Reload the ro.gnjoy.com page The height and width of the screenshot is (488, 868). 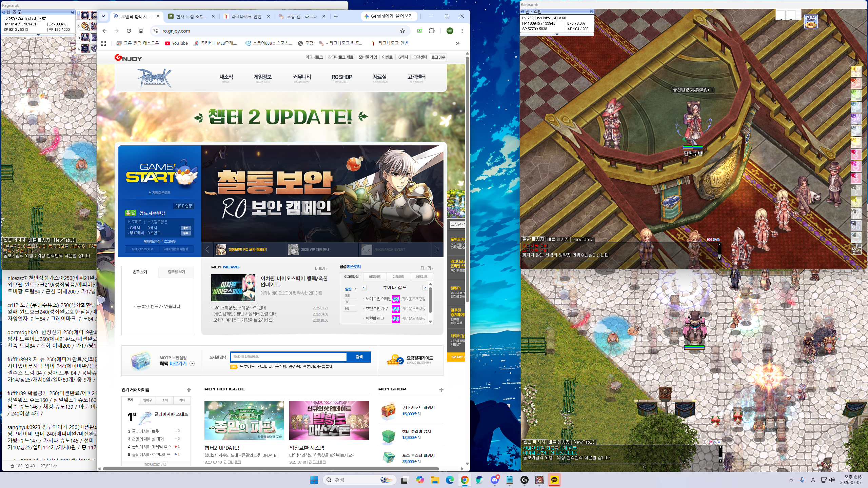129,31
